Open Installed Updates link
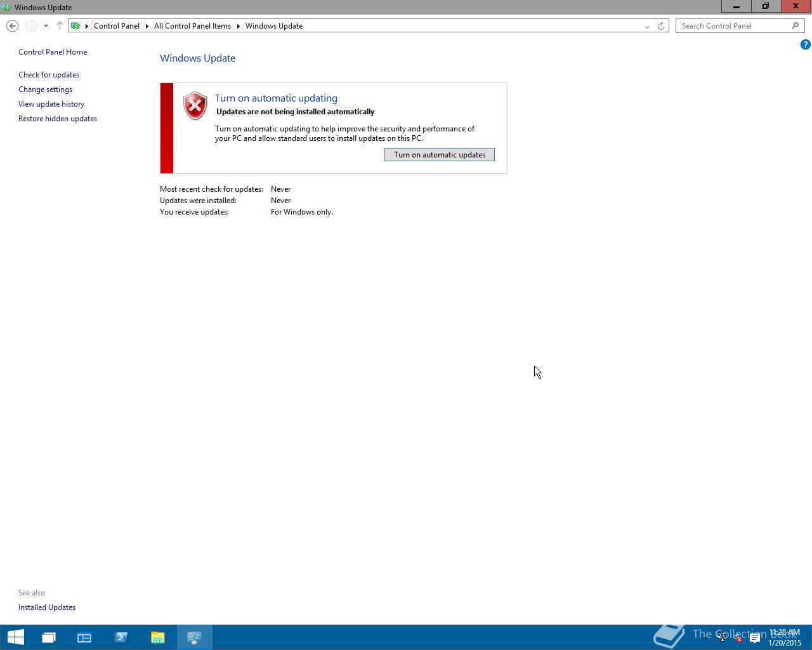The image size is (812, 650). 47,607
